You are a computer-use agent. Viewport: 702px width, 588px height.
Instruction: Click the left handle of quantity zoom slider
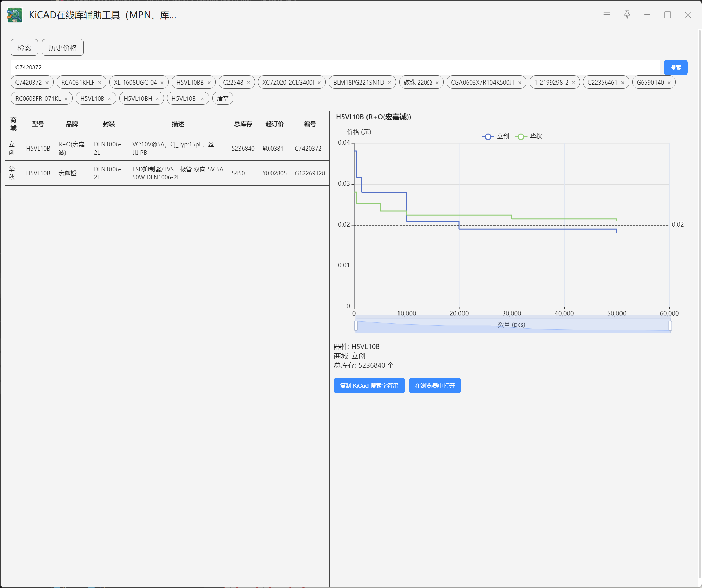coord(356,326)
